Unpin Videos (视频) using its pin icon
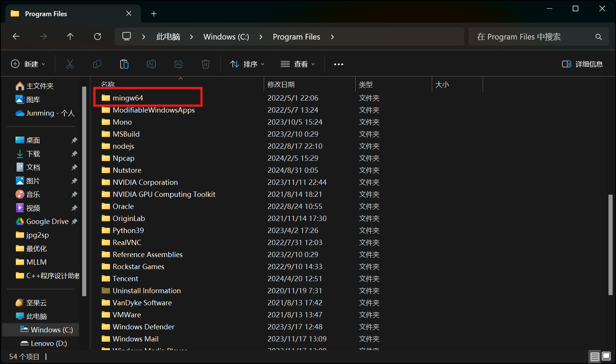Image resolution: width=616 pixels, height=364 pixels. pyautogui.click(x=74, y=208)
